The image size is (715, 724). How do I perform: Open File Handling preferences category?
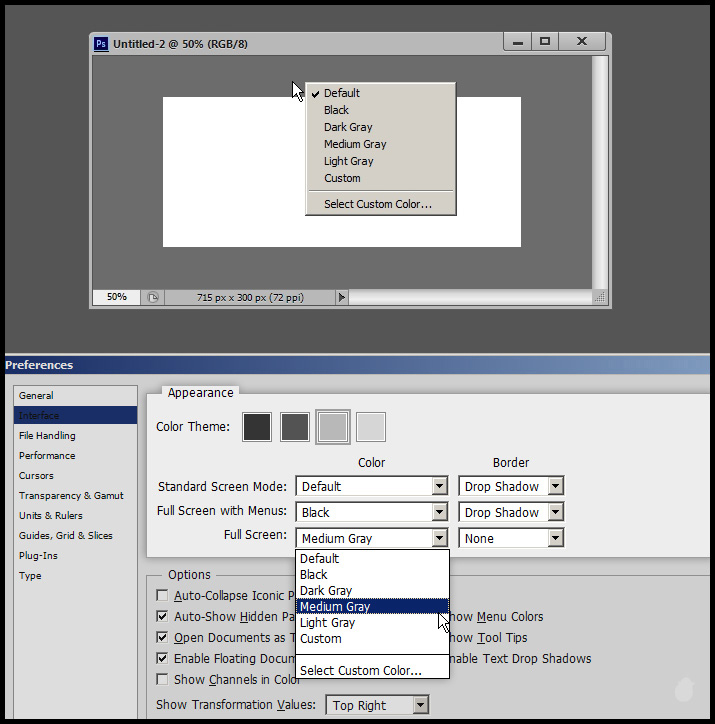[47, 436]
